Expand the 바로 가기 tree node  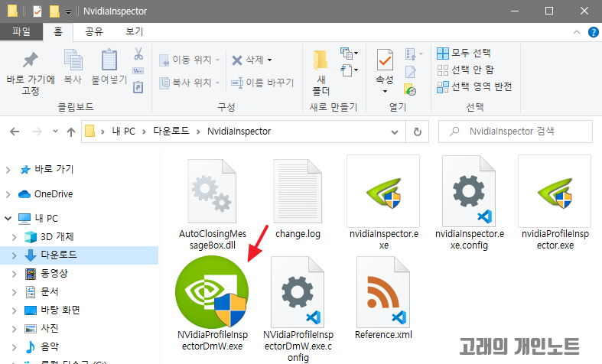(8, 169)
